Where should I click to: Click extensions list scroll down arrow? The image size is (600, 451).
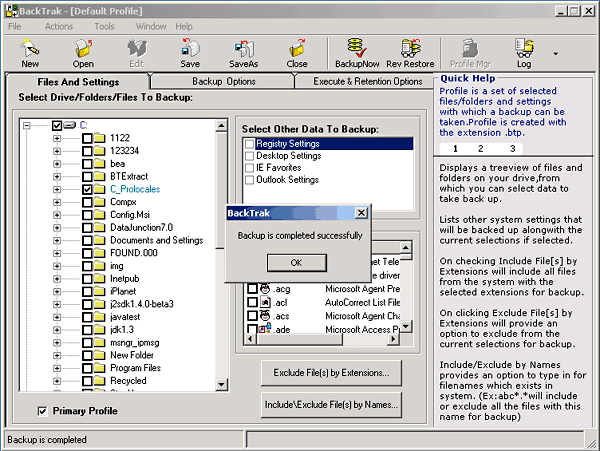point(406,327)
